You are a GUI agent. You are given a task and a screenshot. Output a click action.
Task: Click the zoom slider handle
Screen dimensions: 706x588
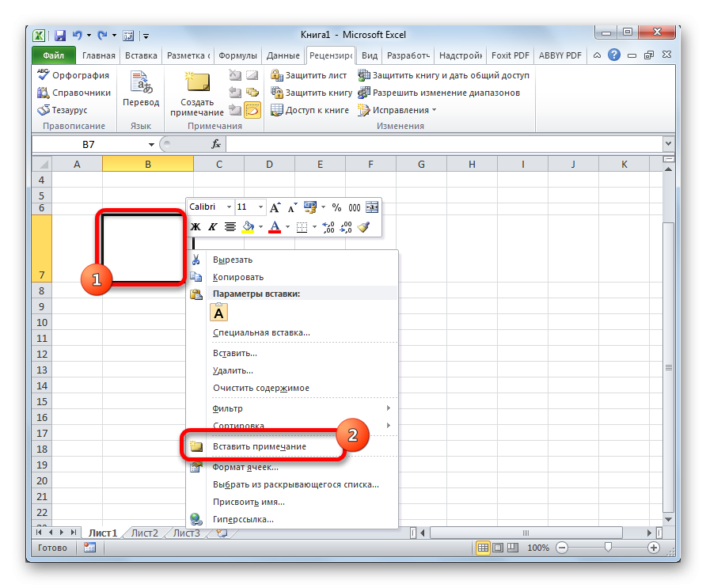(x=608, y=548)
